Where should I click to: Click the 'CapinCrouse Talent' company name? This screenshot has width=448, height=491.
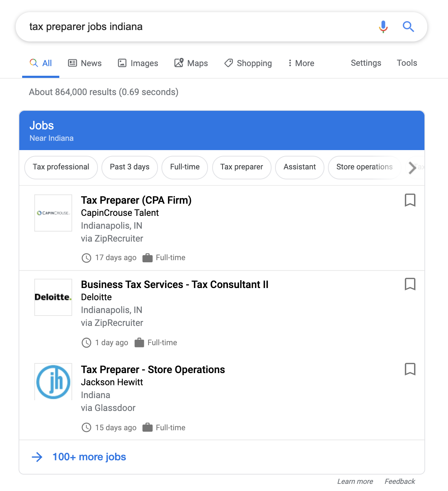pyautogui.click(x=120, y=213)
